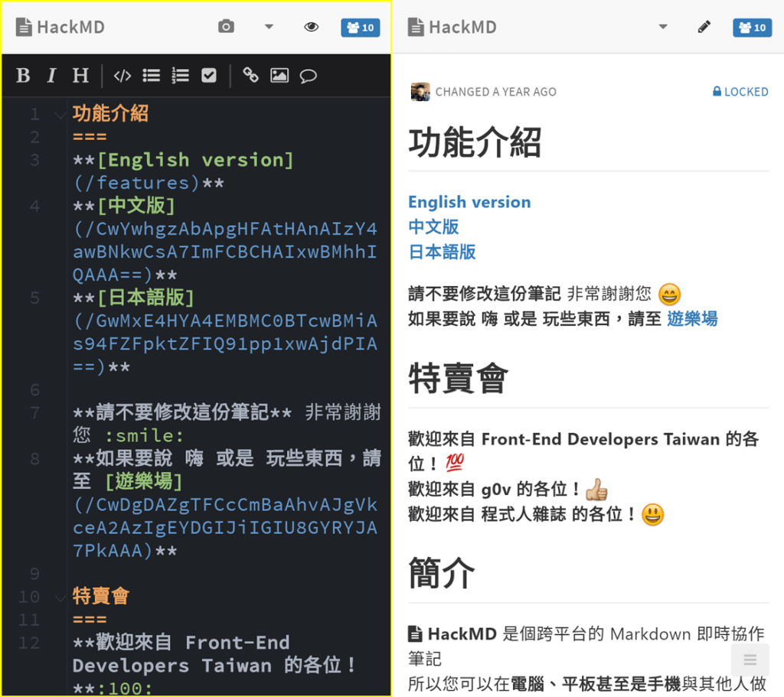Viewport: 784px width, 697px height.
Task: Open the English version link
Action: [469, 202]
